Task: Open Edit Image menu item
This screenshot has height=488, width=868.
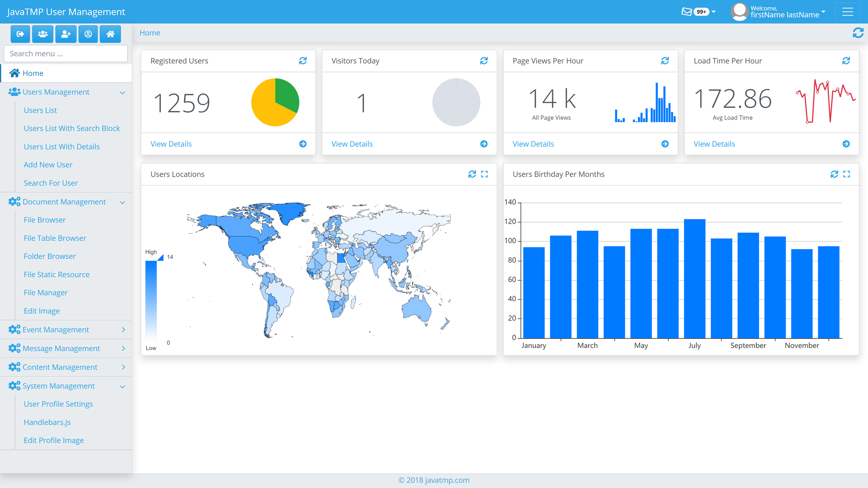Action: (42, 311)
